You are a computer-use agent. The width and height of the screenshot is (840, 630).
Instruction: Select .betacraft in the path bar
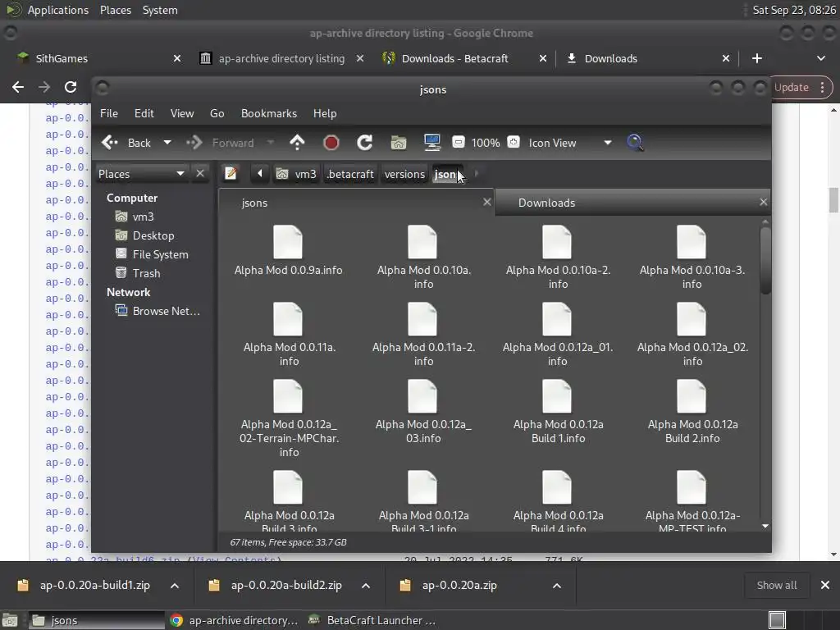(350, 174)
